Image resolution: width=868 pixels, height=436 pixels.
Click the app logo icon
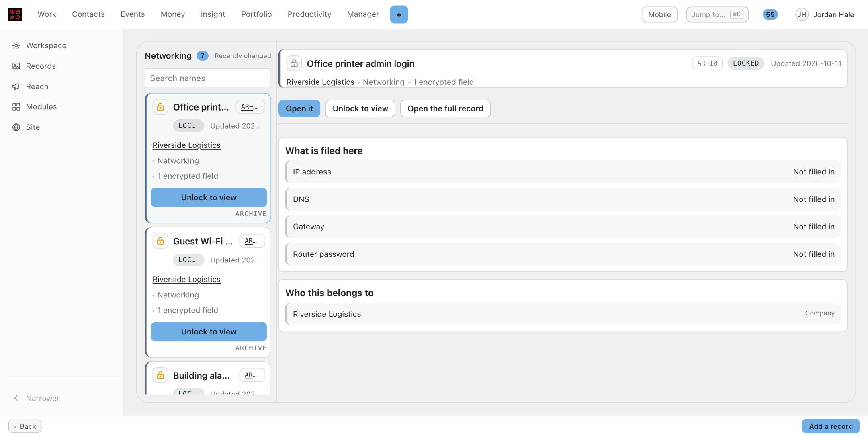[x=15, y=14]
